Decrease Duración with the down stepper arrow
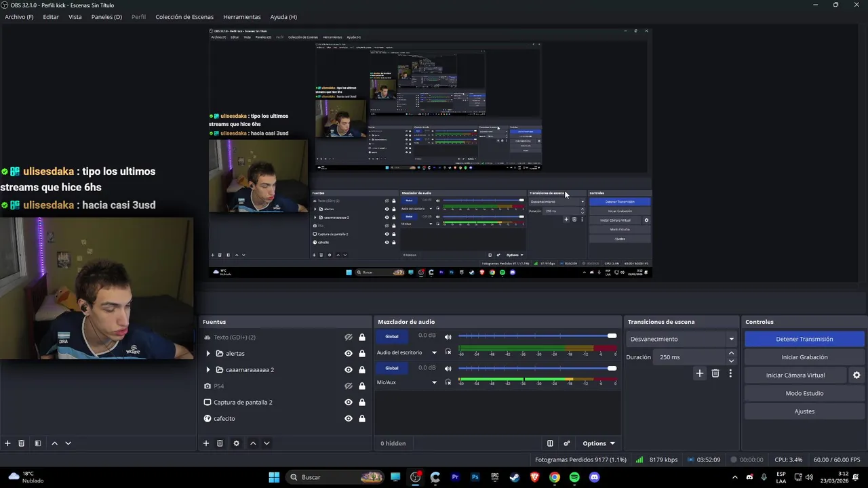 pyautogui.click(x=731, y=361)
